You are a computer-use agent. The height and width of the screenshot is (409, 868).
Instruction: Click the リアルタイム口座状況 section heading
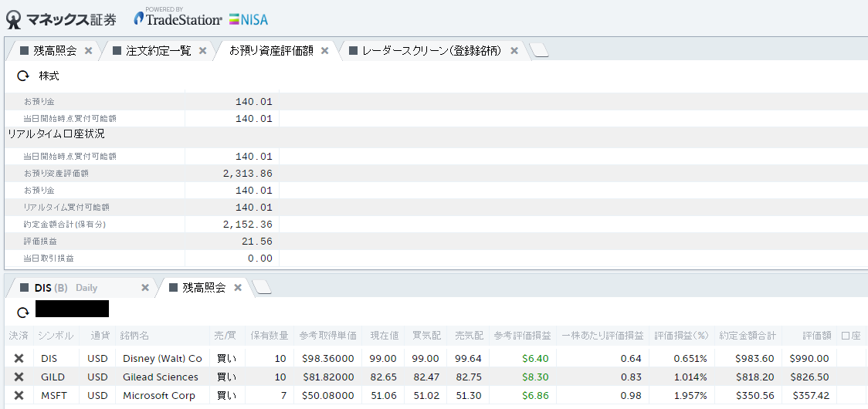(x=56, y=134)
